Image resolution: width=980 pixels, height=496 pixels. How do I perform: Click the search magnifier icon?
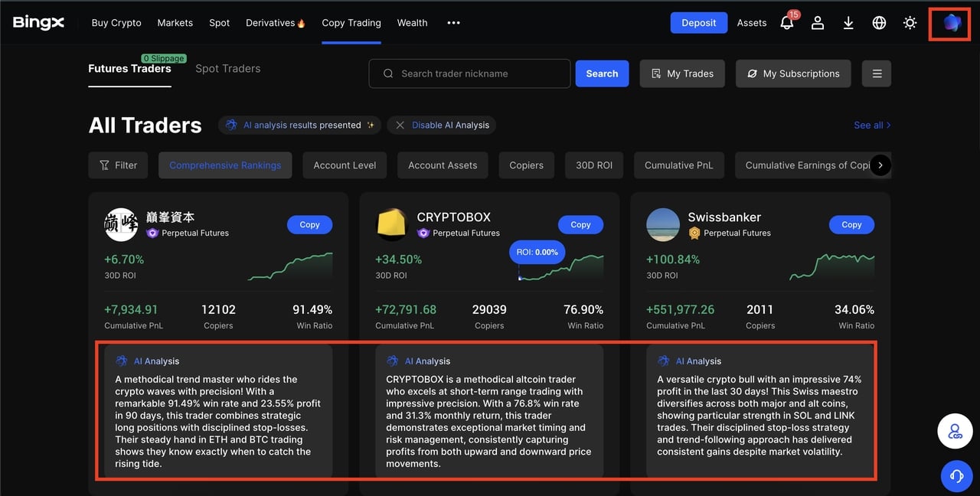(x=388, y=73)
